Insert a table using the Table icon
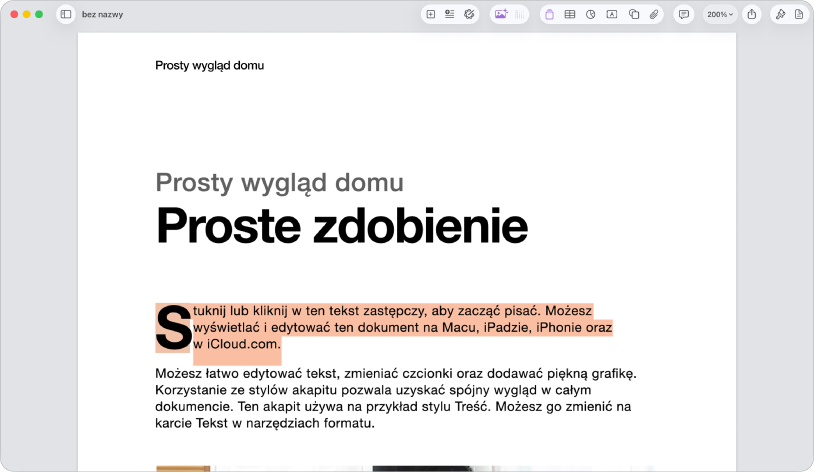The height and width of the screenshot is (473, 814). click(569, 15)
